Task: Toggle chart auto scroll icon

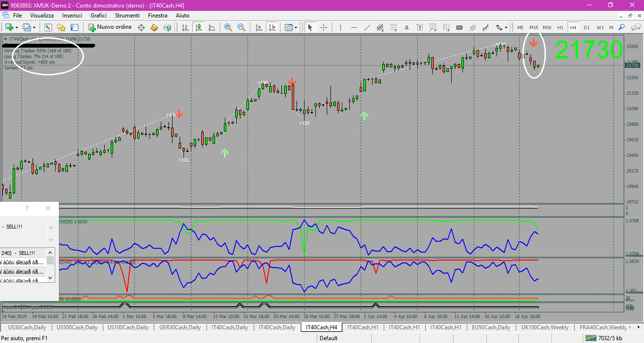Action: click(x=259, y=27)
